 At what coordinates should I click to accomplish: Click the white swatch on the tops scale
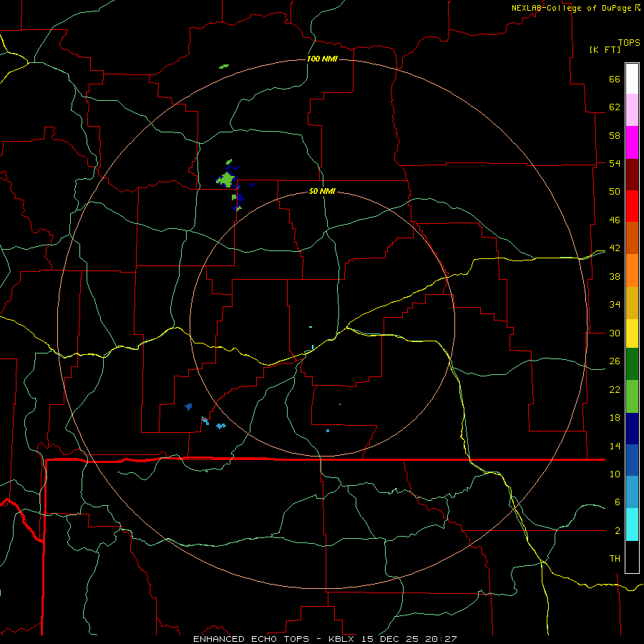pyautogui.click(x=632, y=79)
